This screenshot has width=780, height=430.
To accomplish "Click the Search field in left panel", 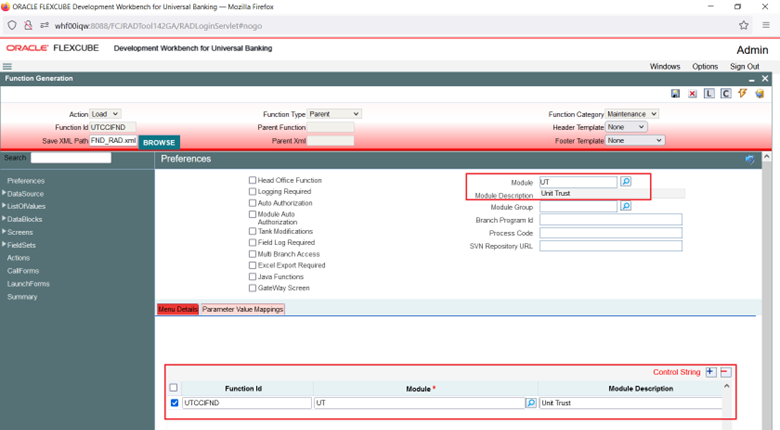I will (71, 158).
